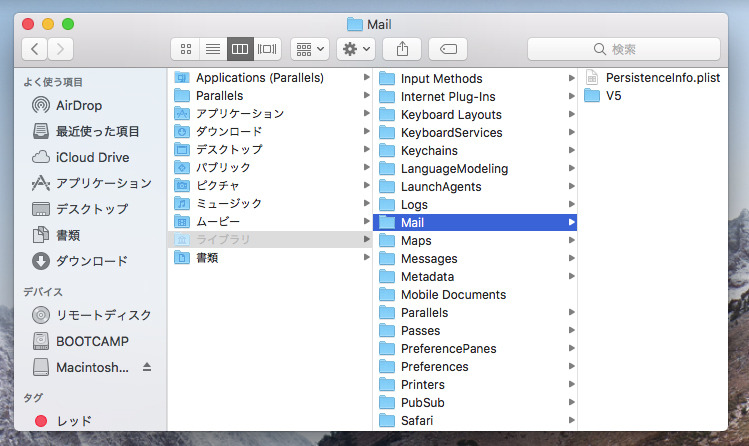Select the LanguageModeling folder
This screenshot has height=446, width=749.
coord(475,169)
